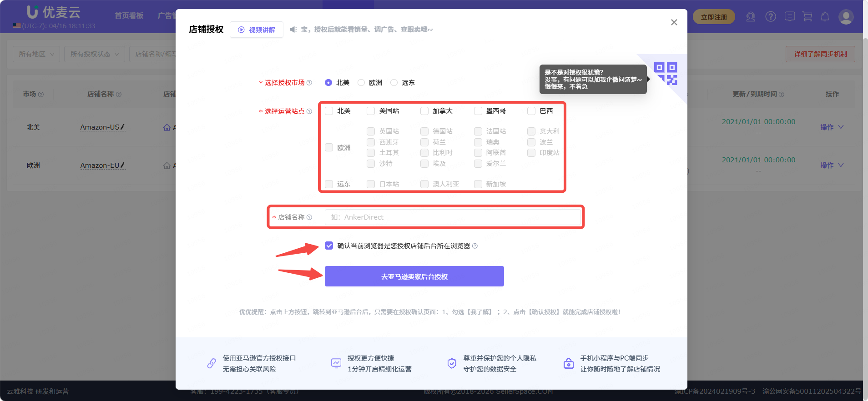Screen dimensions: 868x401
Task: Click the US flag timezone indicator
Action: (17, 26)
